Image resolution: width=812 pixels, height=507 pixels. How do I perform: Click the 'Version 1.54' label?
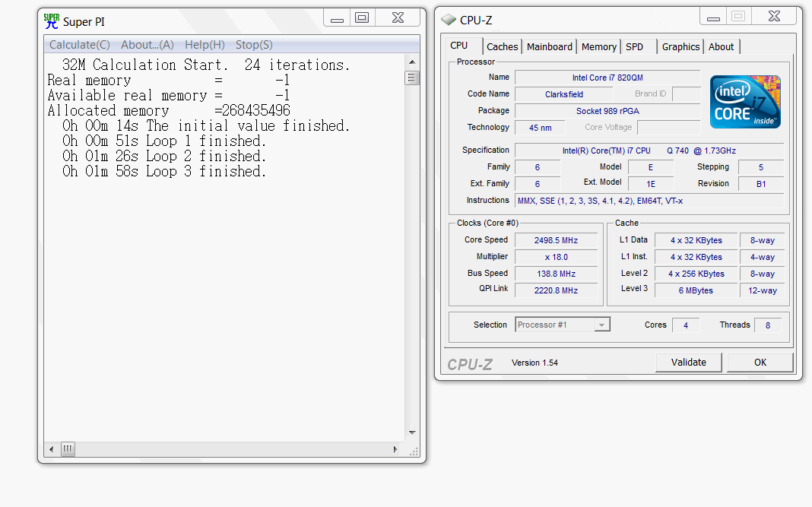pos(534,363)
